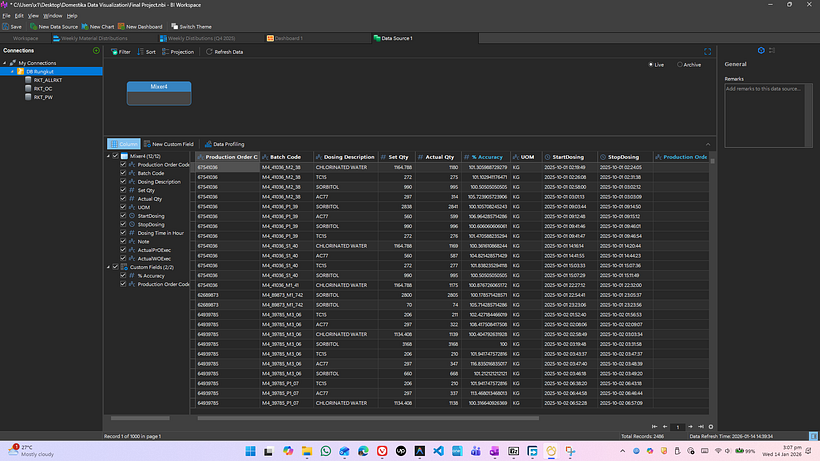This screenshot has width=820, height=461.
Task: Click New Data Source button
Action: click(x=54, y=27)
